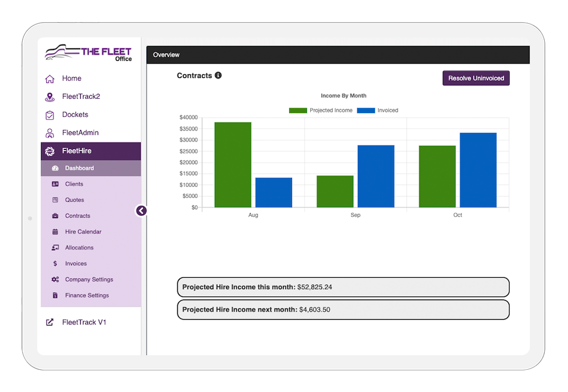Toggle the Projected Income legend entry

point(320,111)
